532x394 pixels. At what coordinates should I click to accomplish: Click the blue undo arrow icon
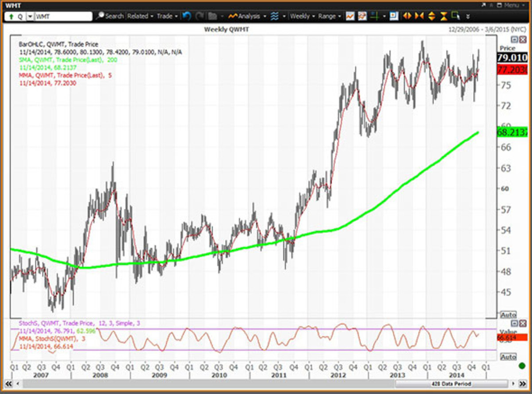(x=187, y=16)
